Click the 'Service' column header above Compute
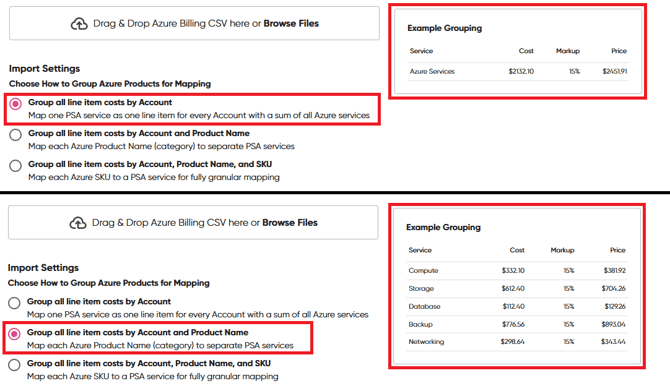670x386 pixels. pos(420,250)
